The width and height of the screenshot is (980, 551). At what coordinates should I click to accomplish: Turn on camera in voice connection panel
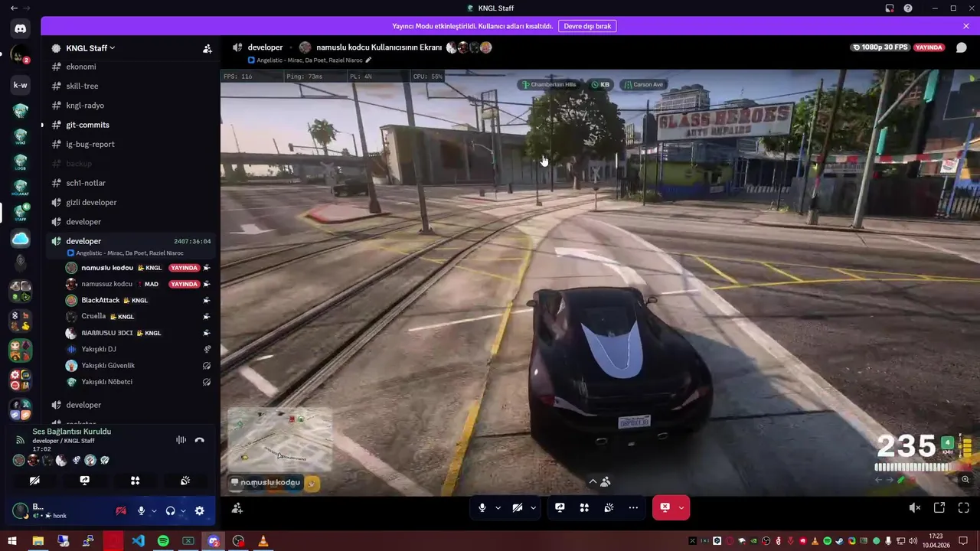pos(34,481)
